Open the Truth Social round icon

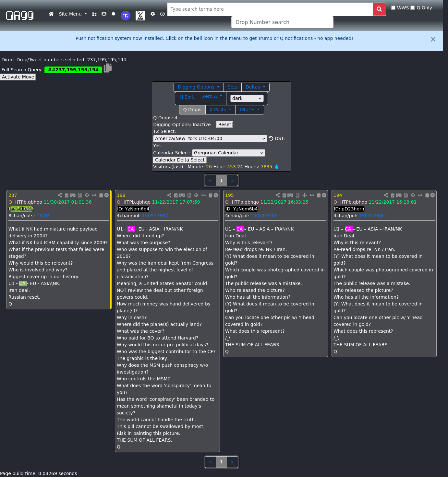(x=126, y=16)
